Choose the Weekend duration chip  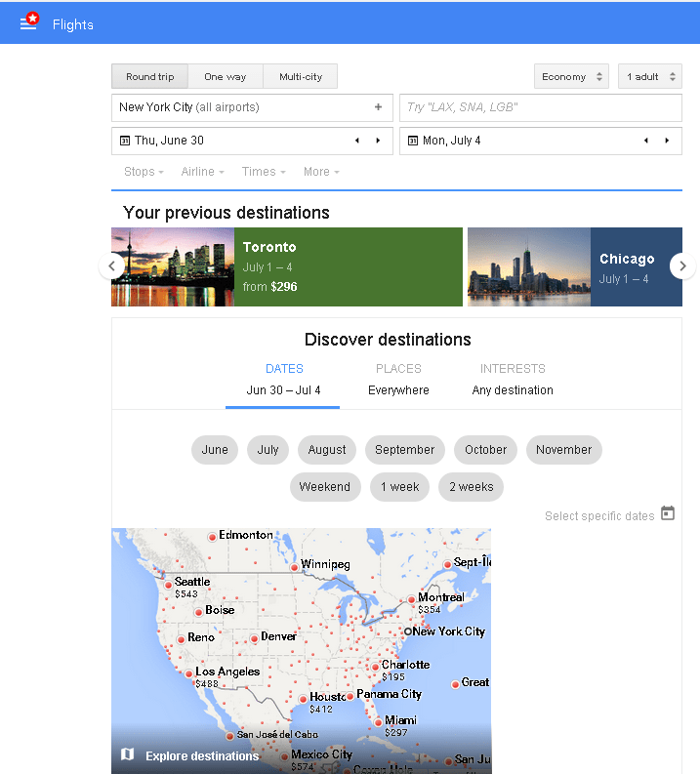pyautogui.click(x=325, y=487)
